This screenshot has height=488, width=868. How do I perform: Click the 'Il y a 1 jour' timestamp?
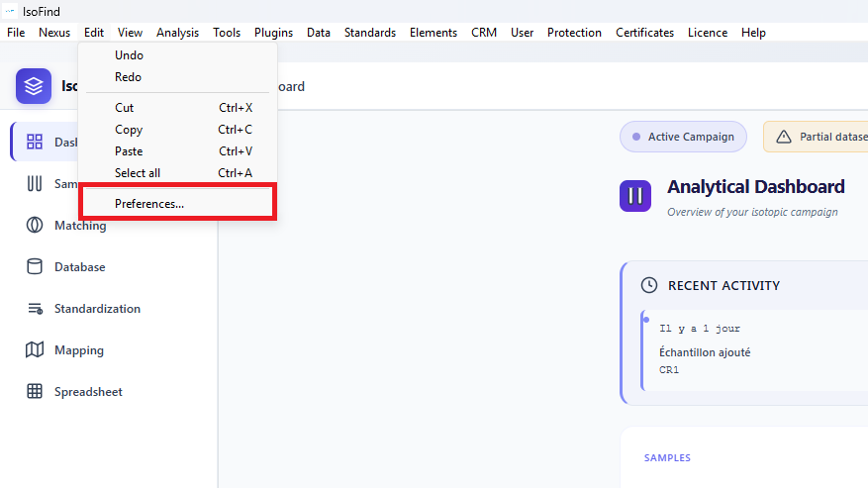700,329
